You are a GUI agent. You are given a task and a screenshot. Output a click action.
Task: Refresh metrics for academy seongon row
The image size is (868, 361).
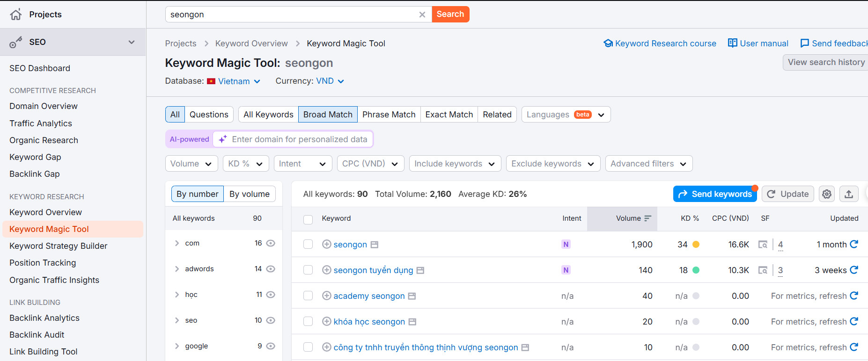coord(854,296)
